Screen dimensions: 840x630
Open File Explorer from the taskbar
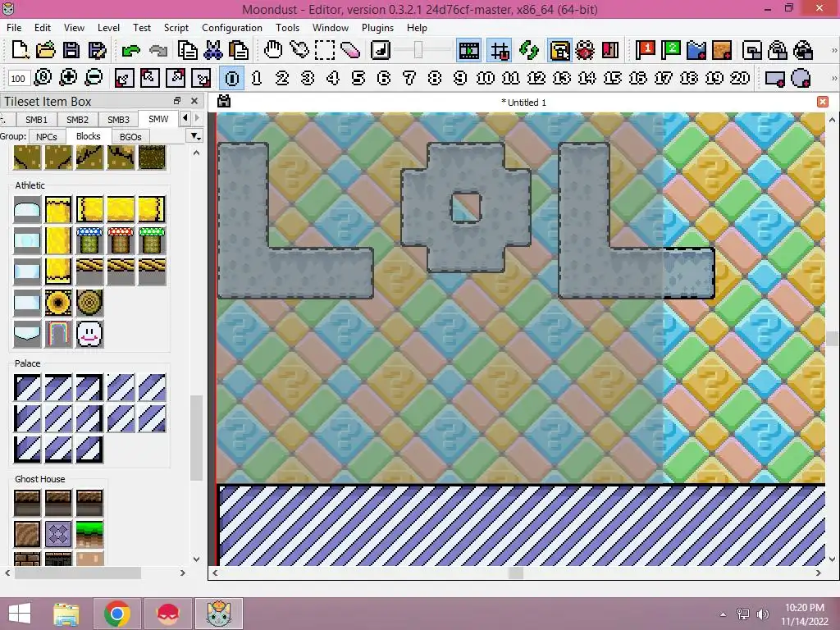[66, 614]
